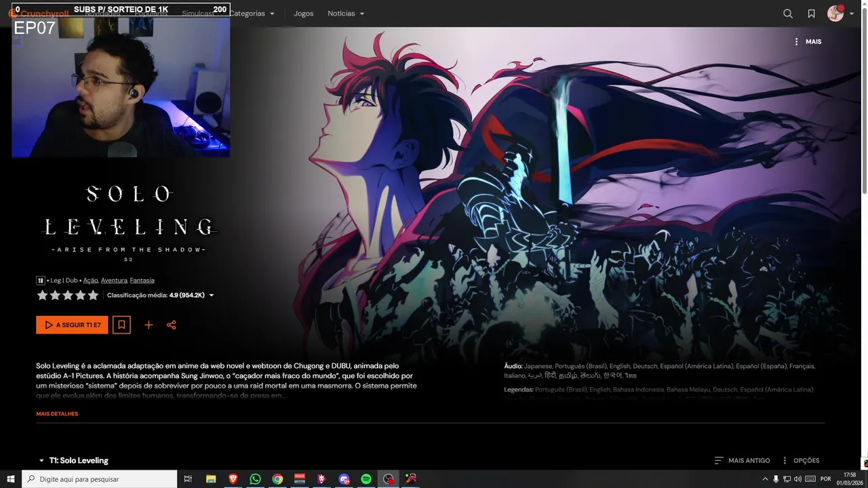The image size is (868, 488).
Task: Open Task View from the taskbar
Action: tap(189, 479)
